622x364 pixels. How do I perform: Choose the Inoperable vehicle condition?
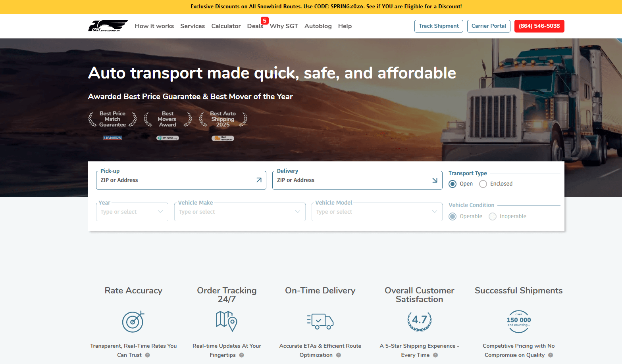pyautogui.click(x=493, y=216)
